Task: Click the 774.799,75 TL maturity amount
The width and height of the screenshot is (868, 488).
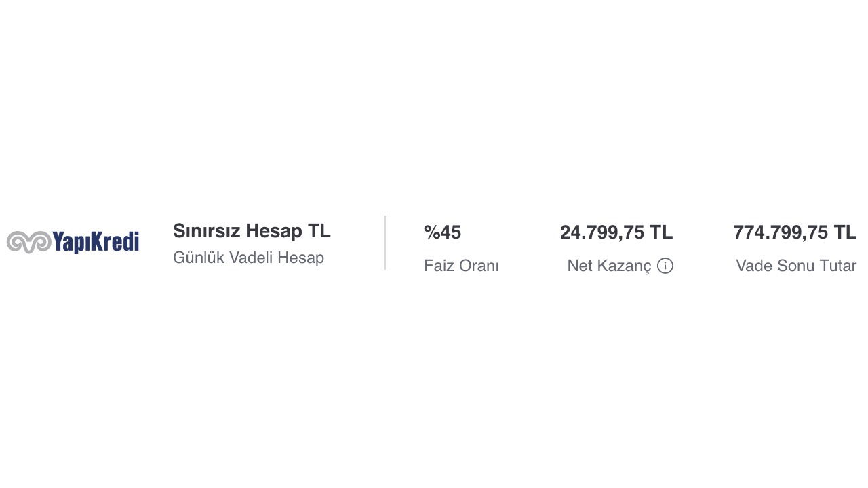Action: (x=794, y=232)
